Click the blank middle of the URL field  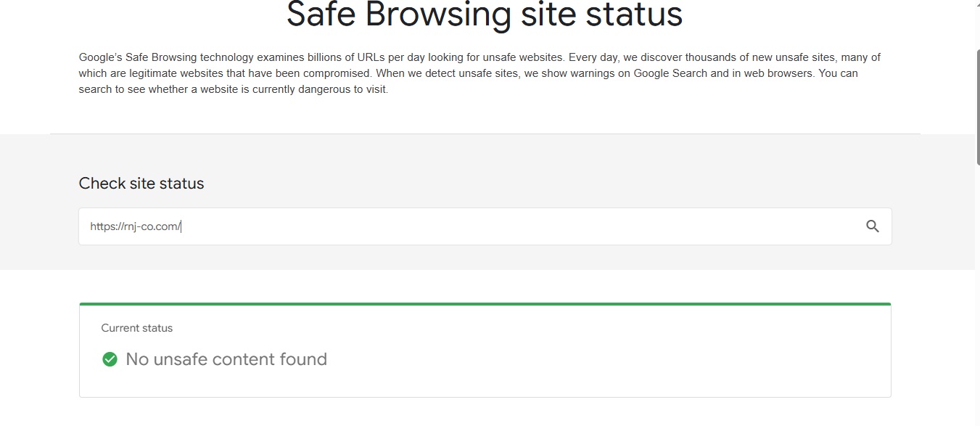(x=508, y=226)
